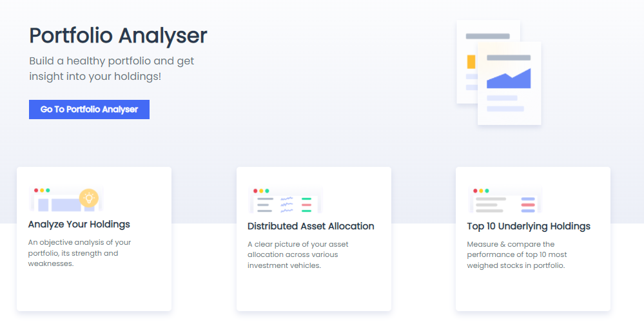Click the 'A clear picture of your asset allocation' text

298,249
